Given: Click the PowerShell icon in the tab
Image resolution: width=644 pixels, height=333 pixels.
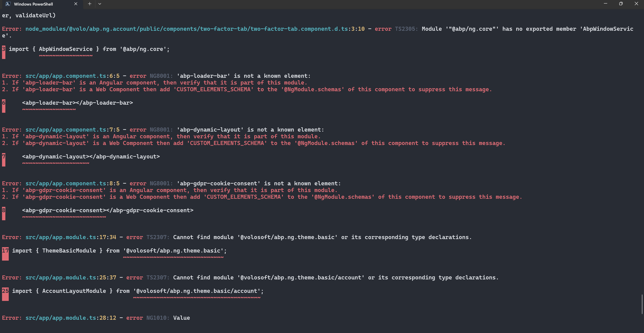Looking at the screenshot, I should pos(8,4).
